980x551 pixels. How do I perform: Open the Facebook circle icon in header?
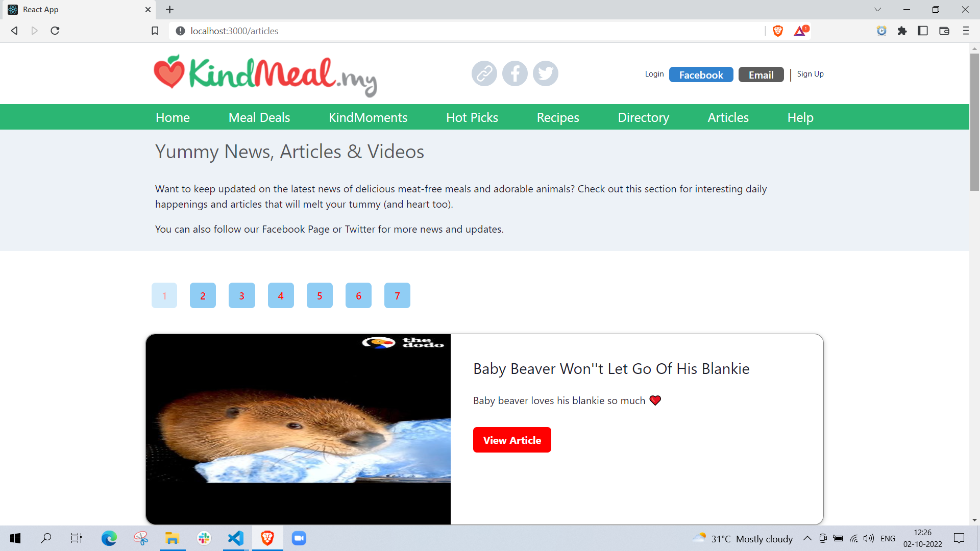[x=514, y=73]
